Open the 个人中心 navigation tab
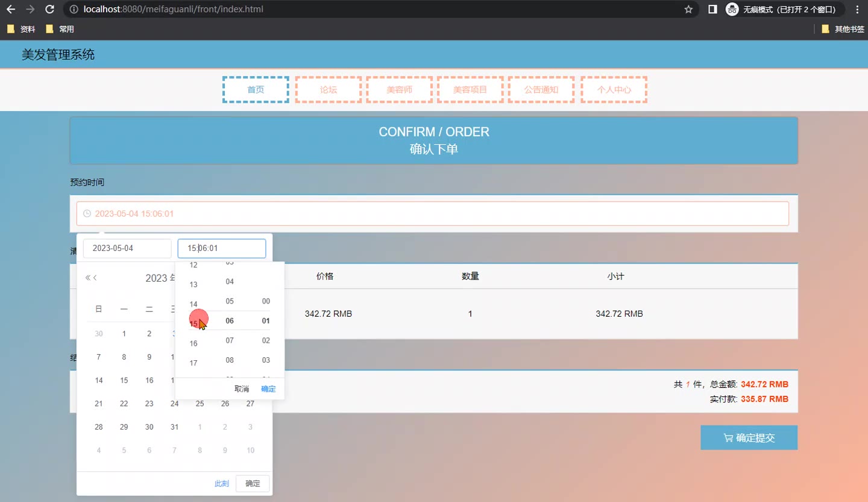This screenshot has width=868, height=502. [x=614, y=89]
